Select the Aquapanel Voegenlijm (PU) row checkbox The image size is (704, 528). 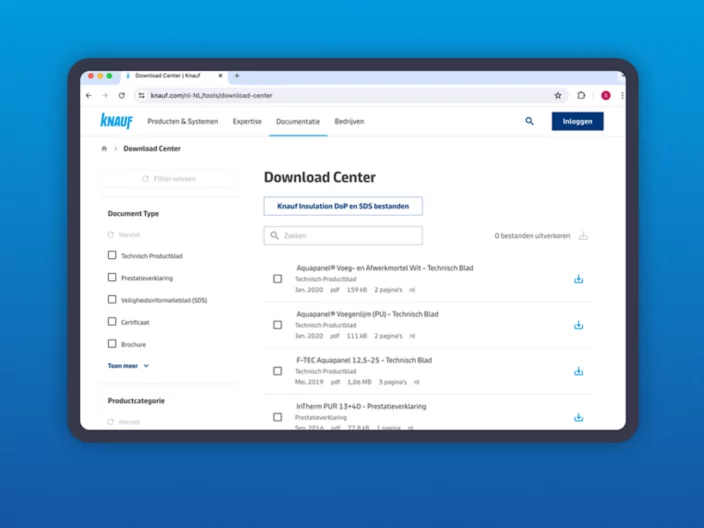click(x=278, y=325)
